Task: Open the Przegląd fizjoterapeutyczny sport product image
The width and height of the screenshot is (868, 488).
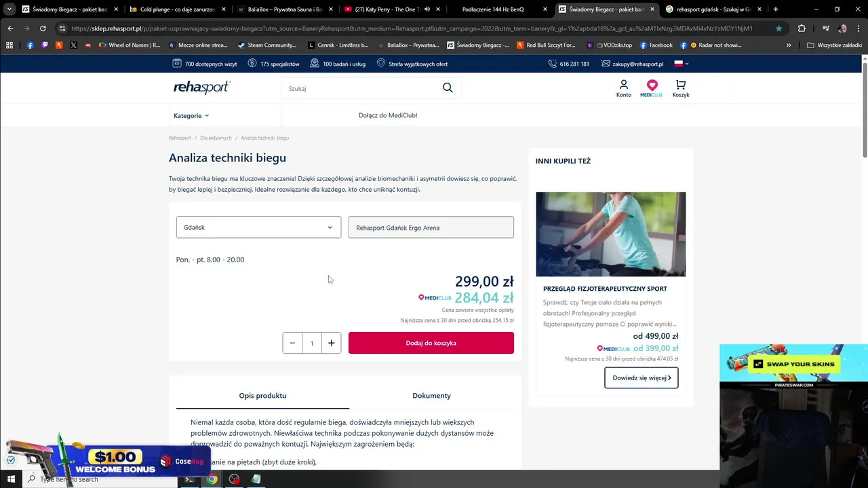Action: (x=611, y=234)
